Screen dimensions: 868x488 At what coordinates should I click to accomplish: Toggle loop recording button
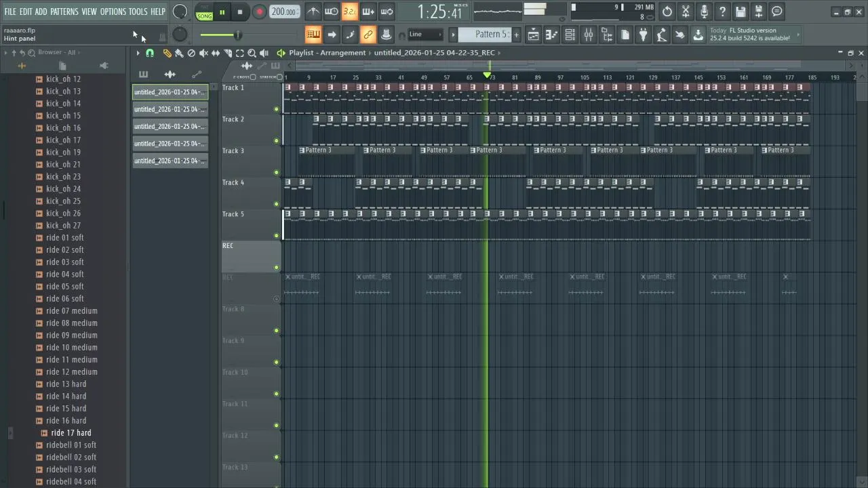coord(387,12)
